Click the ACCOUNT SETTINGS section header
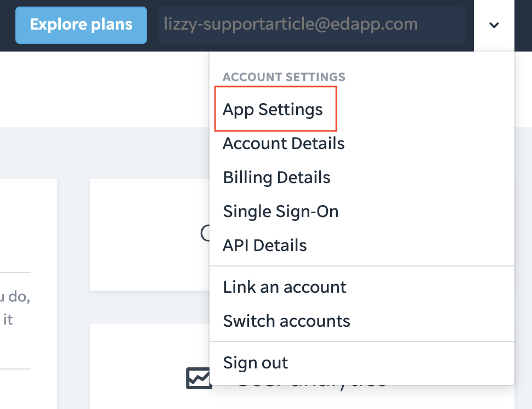The image size is (532, 409). (x=284, y=77)
